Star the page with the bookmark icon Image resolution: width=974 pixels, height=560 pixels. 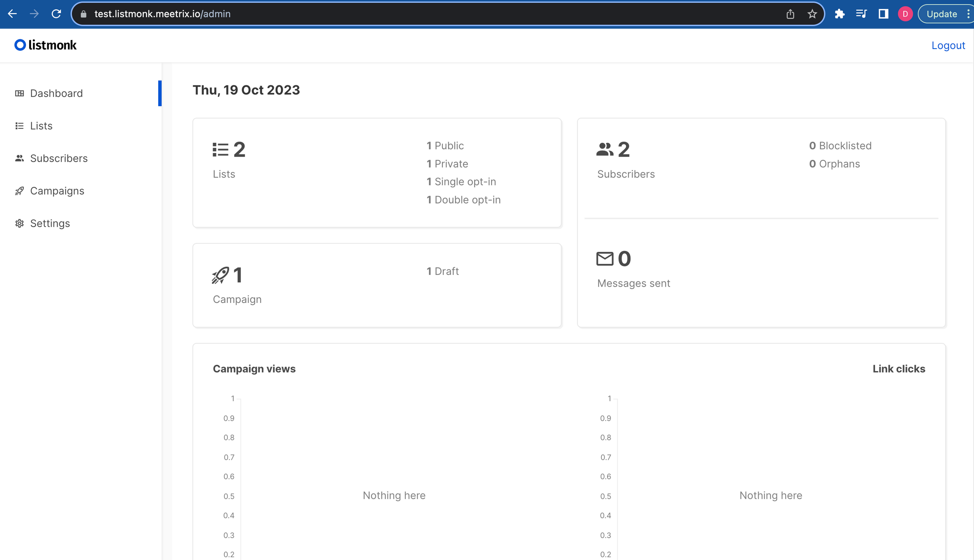pos(812,13)
